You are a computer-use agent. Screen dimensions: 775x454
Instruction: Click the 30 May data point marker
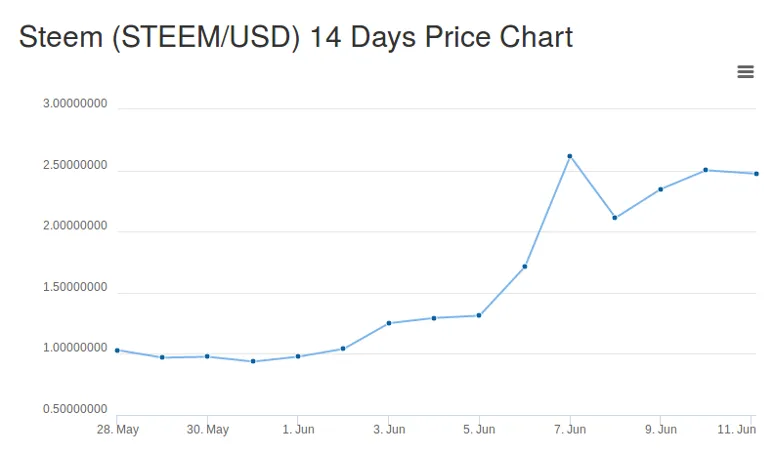click(207, 356)
